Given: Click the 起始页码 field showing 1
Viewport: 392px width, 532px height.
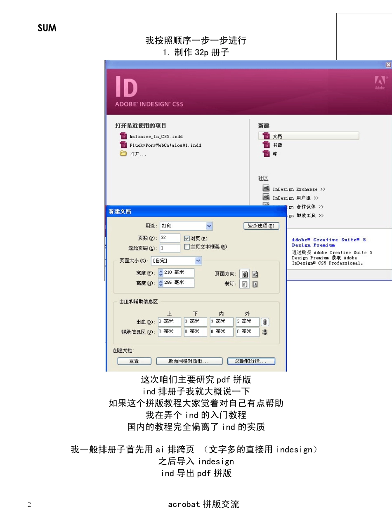Looking at the screenshot, I should [x=170, y=248].
